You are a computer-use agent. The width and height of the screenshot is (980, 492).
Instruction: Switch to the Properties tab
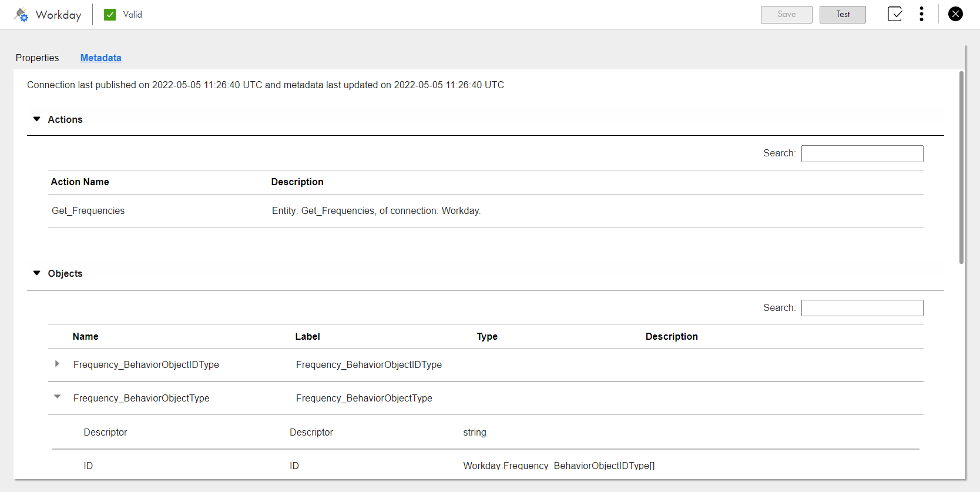coord(37,58)
